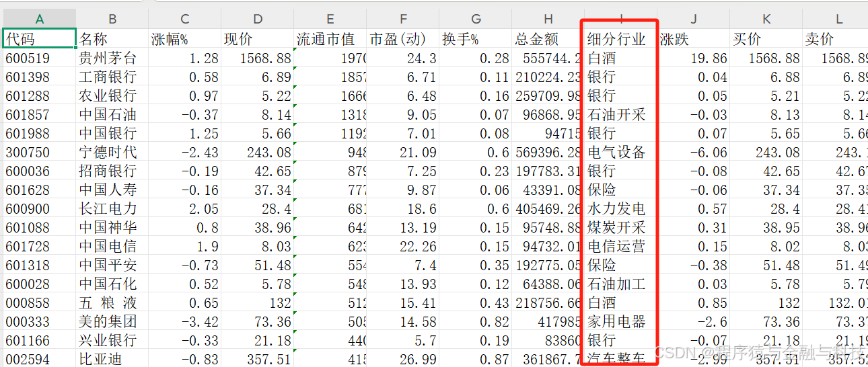Select cell with code 002594
The height and width of the screenshot is (367, 868).
39,358
